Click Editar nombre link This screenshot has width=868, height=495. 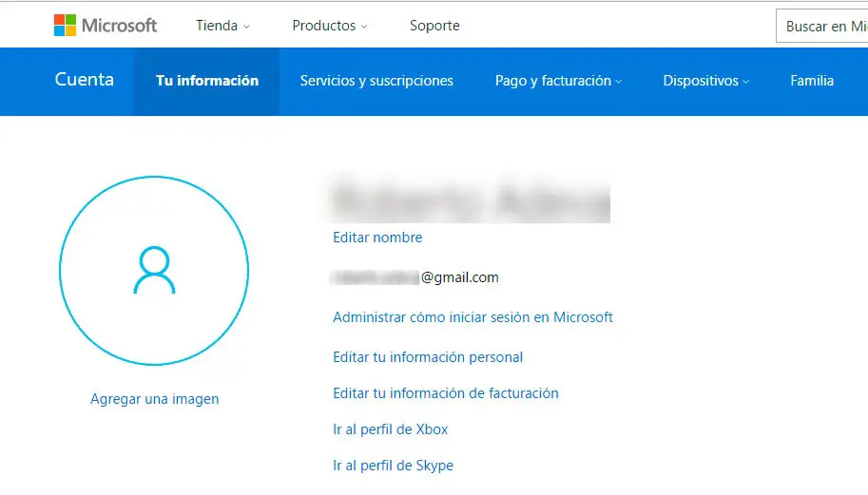tap(377, 238)
